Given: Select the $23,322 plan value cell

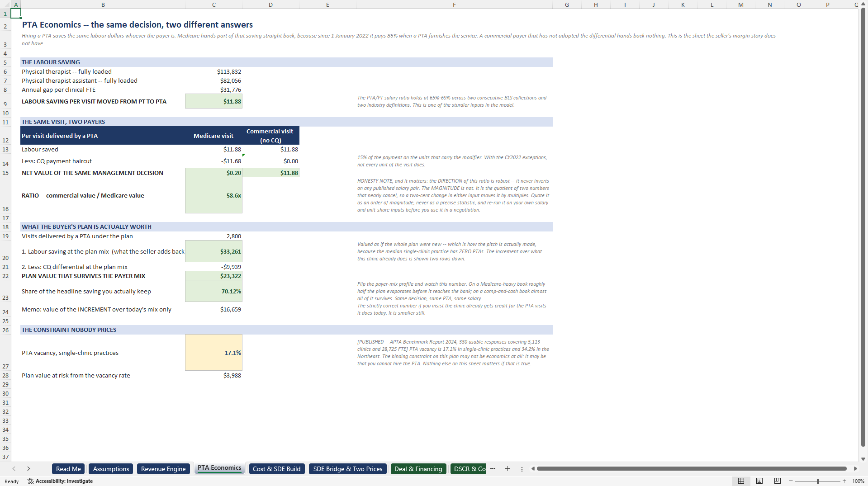Looking at the screenshot, I should (213, 276).
